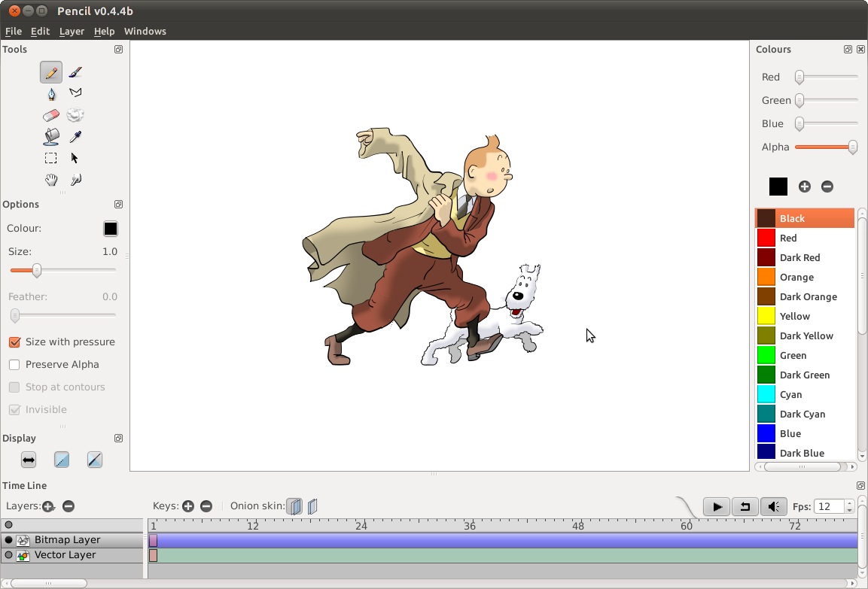This screenshot has height=589, width=868.
Task: Toggle previous frames onion skin
Action: click(294, 506)
